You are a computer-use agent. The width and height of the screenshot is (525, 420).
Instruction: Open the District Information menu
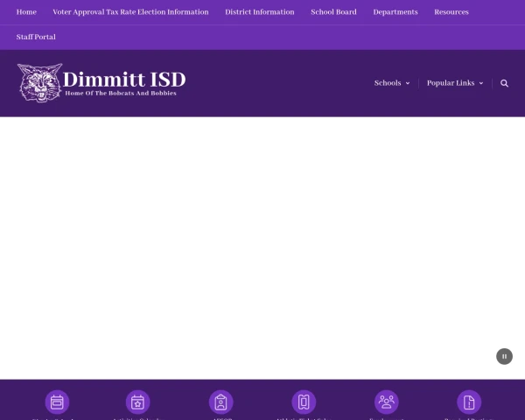pos(260,12)
